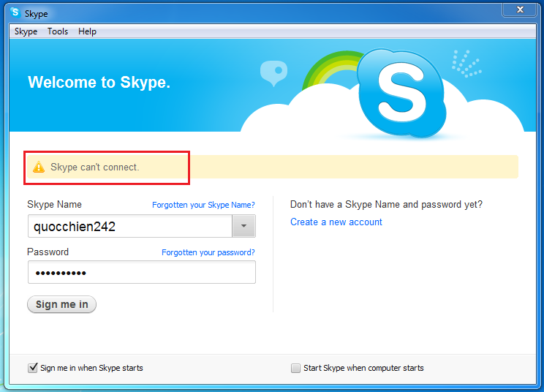Image resolution: width=544 pixels, height=392 pixels.
Task: Enable Start Skype when computer starts
Action: 295,368
